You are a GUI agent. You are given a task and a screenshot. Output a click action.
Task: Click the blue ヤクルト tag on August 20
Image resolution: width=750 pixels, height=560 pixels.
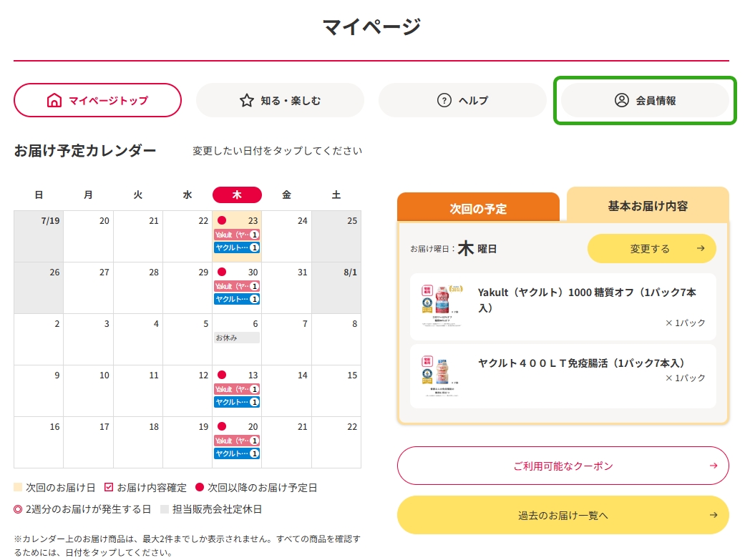point(237,453)
